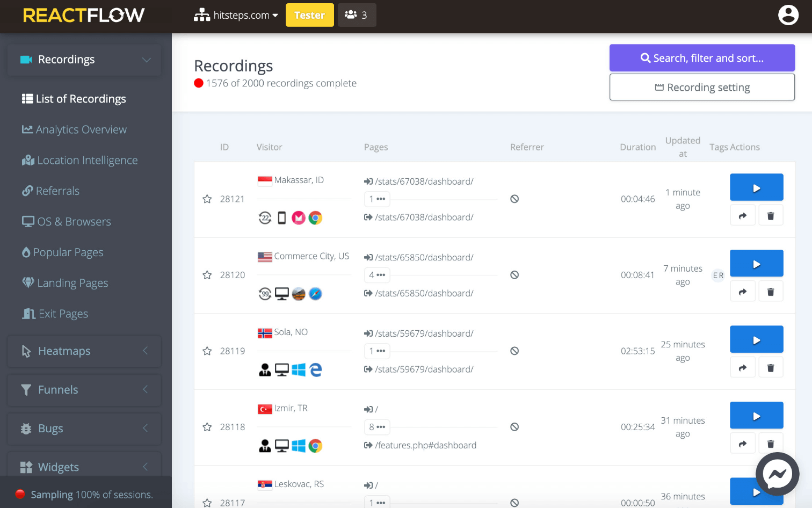The height and width of the screenshot is (508, 812).
Task: Toggle favorite star on recording 28119
Action: tap(207, 351)
